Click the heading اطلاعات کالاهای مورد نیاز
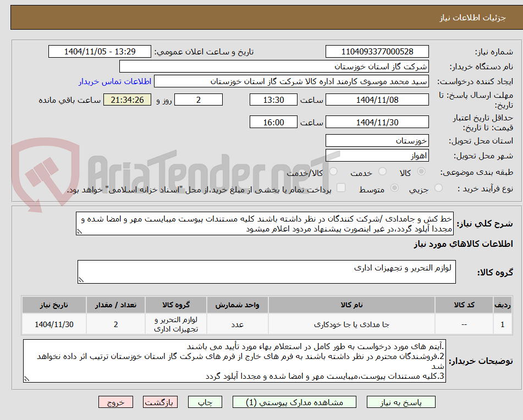The height and width of the screenshot is (420, 523). [x=463, y=244]
